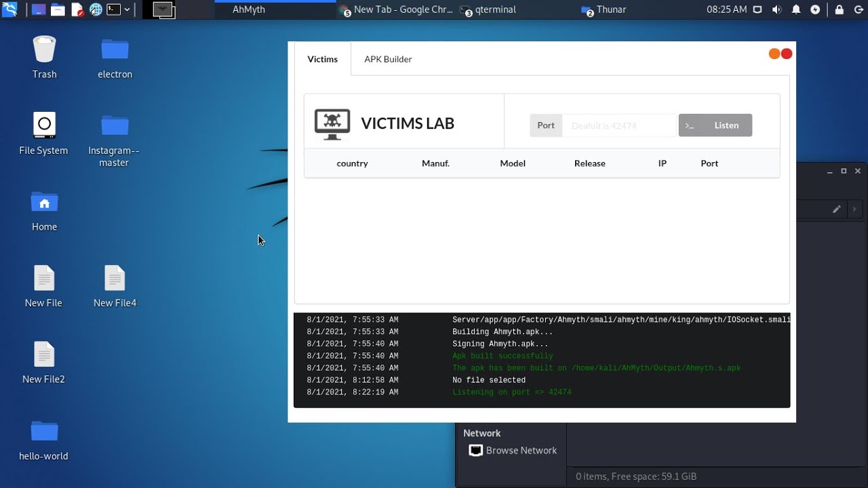This screenshot has width=868, height=488.
Task: Click the Network heading in Thunar
Action: pos(482,433)
